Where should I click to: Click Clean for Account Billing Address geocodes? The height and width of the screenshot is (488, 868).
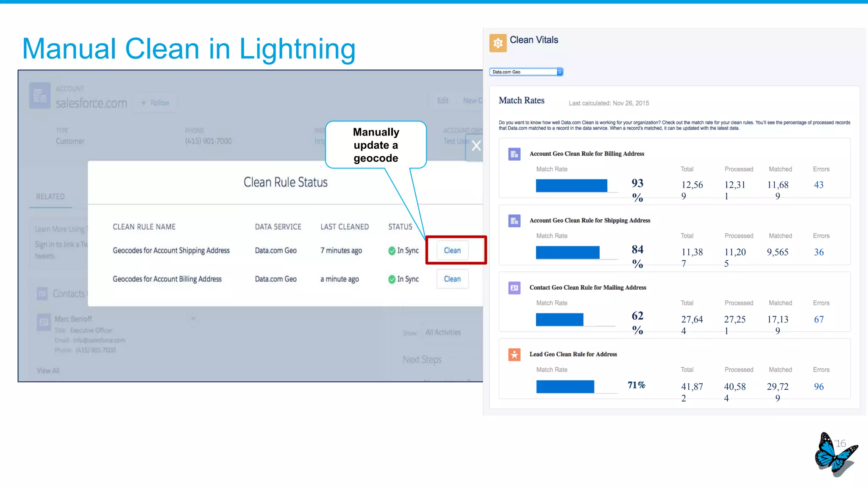click(452, 279)
